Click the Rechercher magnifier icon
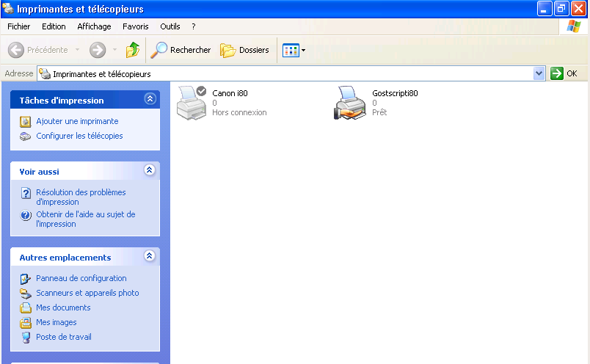The height and width of the screenshot is (364, 590). pyautogui.click(x=159, y=50)
